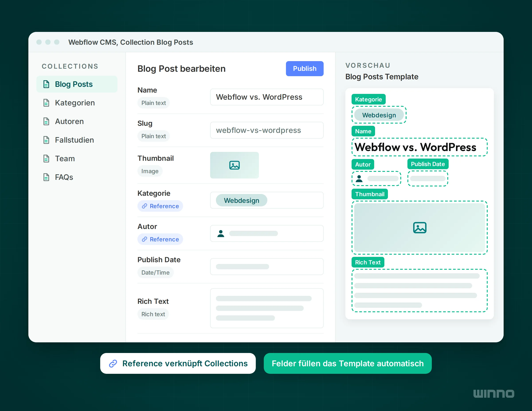Image resolution: width=532 pixels, height=411 pixels.
Task: Click the person icon in Autor field
Action: point(221,233)
